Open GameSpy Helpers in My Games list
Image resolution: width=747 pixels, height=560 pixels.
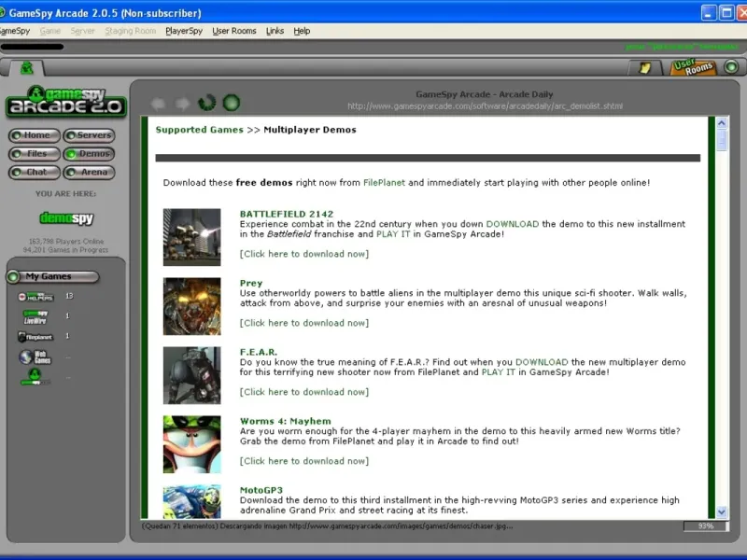(x=35, y=297)
